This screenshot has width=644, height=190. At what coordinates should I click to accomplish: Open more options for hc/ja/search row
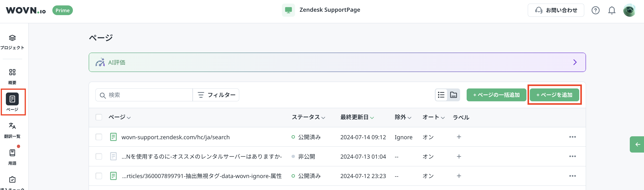[x=572, y=137]
